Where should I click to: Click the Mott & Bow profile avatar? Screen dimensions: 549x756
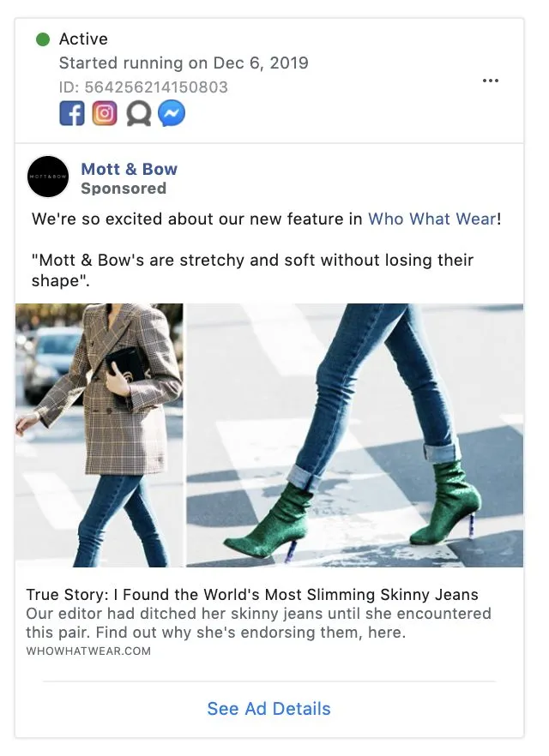click(48, 177)
